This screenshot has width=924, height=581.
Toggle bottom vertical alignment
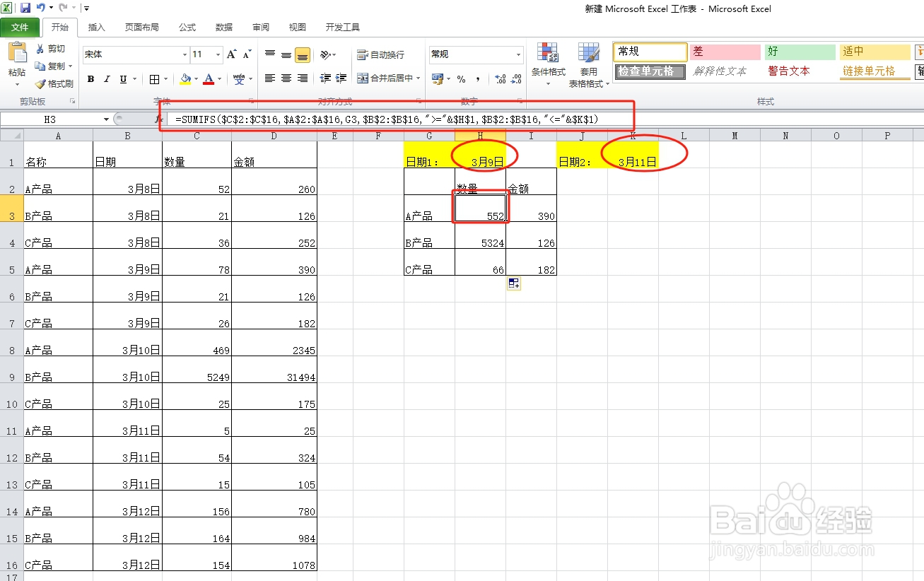click(x=303, y=54)
